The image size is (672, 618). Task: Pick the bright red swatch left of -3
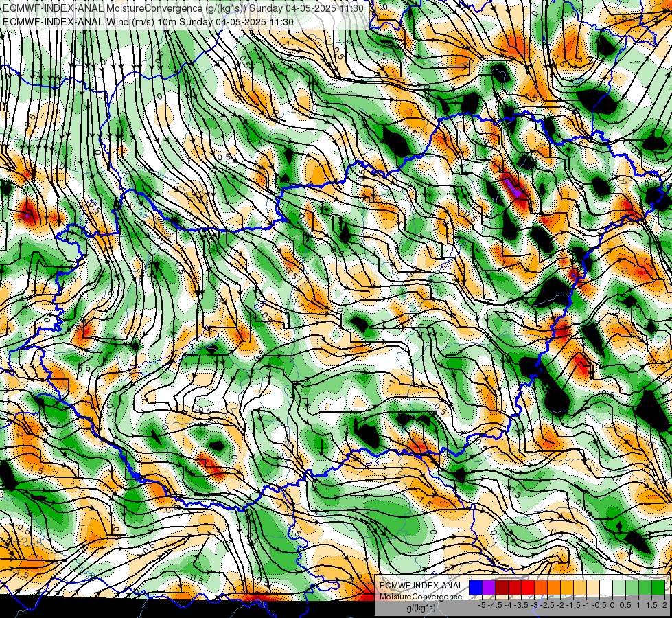pyautogui.click(x=528, y=587)
